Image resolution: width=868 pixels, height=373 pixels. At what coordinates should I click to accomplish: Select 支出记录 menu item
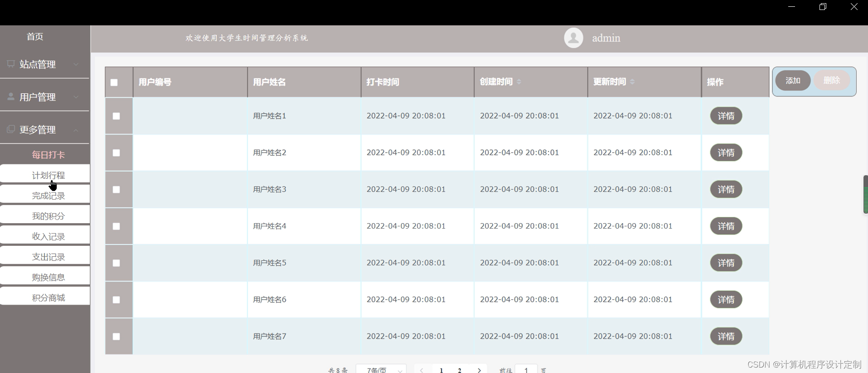pyautogui.click(x=45, y=256)
